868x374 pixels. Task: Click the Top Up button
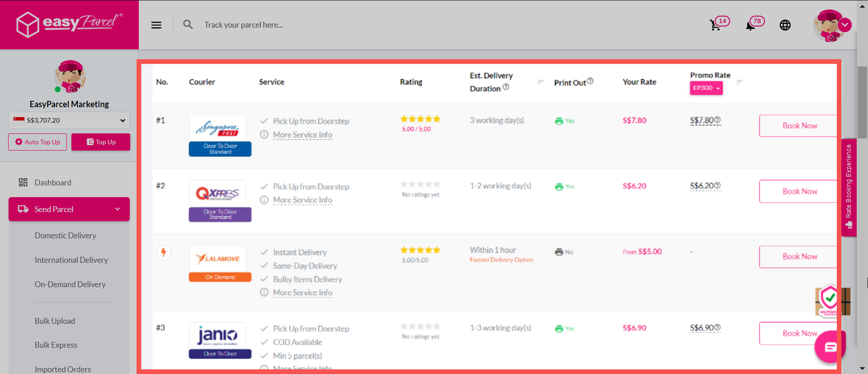[101, 142]
